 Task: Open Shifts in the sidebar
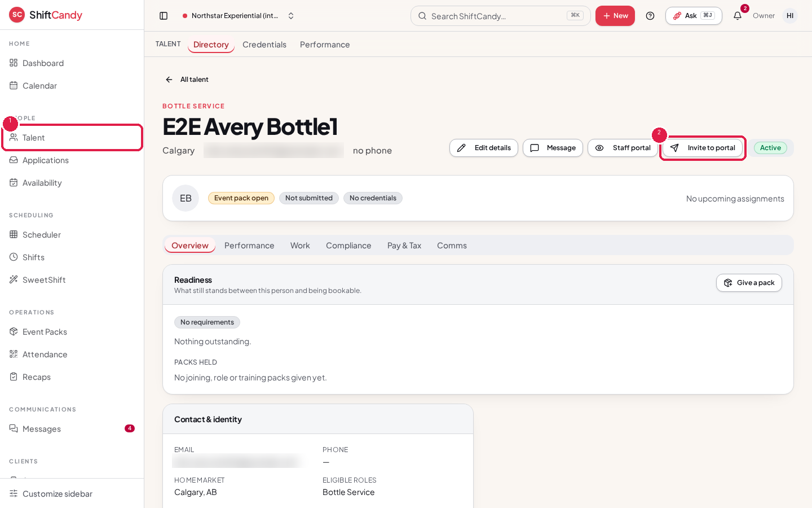[72, 257]
